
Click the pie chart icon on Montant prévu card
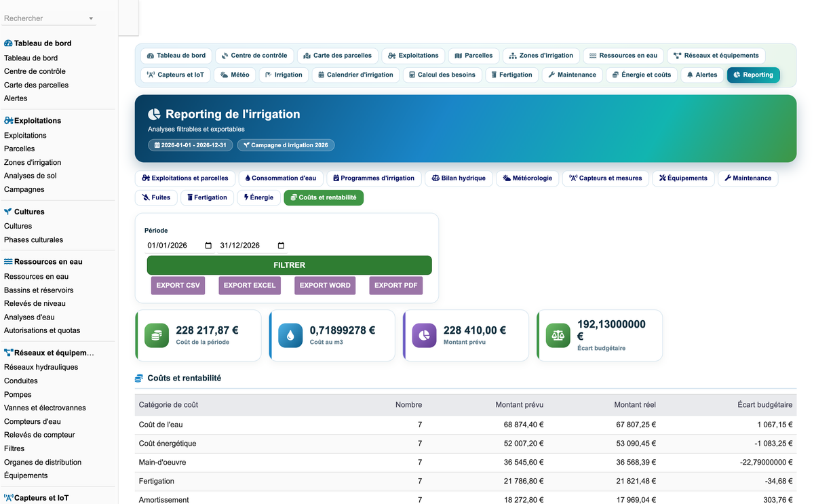pos(425,335)
